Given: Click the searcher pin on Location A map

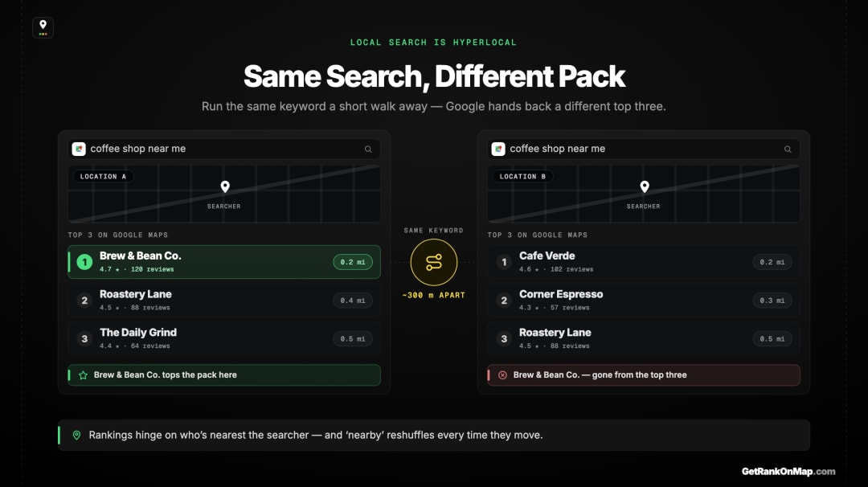Looking at the screenshot, I should (225, 187).
